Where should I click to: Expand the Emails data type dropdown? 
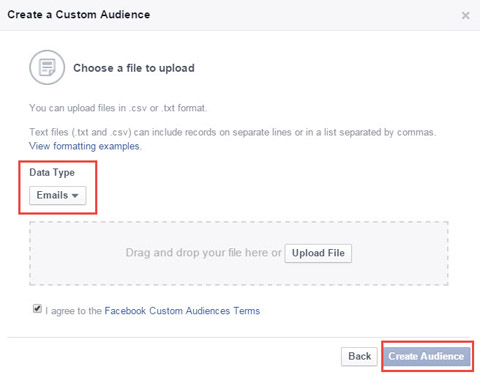(x=57, y=195)
